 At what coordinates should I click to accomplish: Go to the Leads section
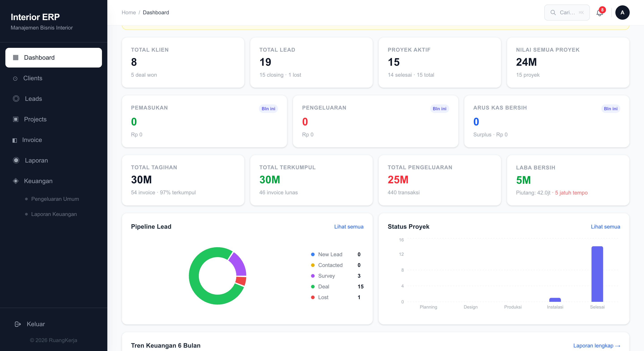tap(53, 99)
